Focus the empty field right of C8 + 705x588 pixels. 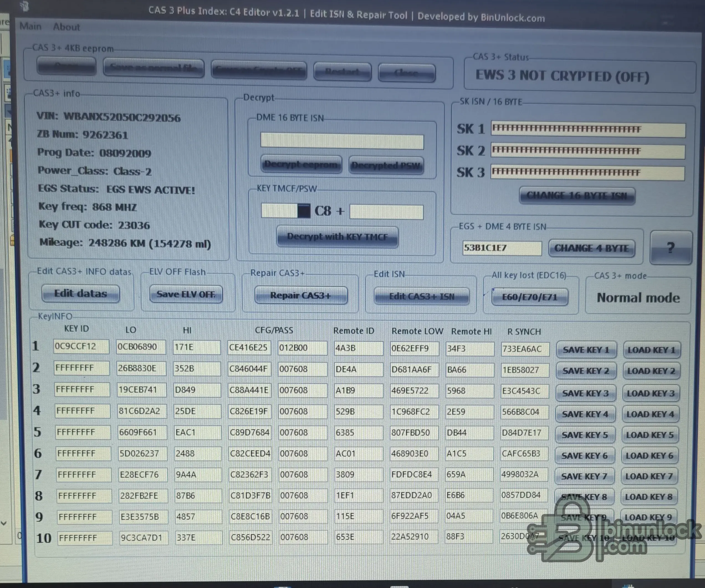pos(386,212)
